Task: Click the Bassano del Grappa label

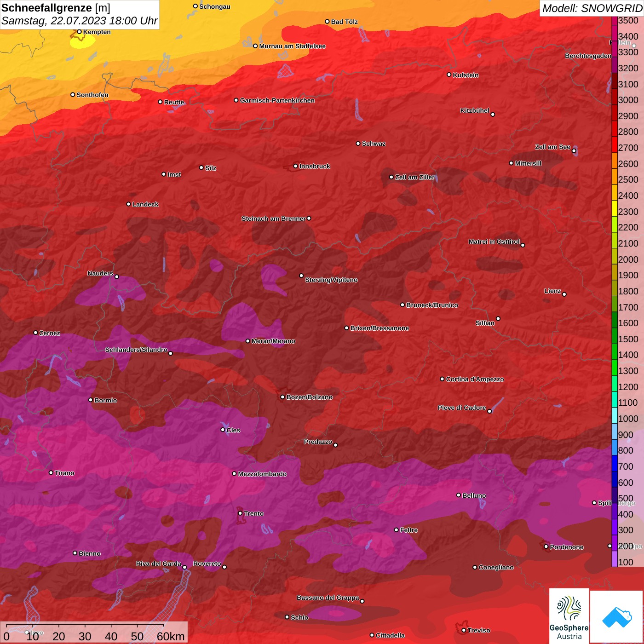Action: [x=328, y=598]
